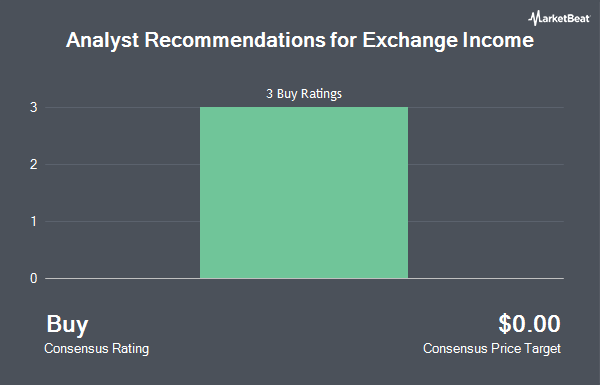Click the word 'Target' in the price caption
This screenshot has width=600, height=385.
[543, 349]
